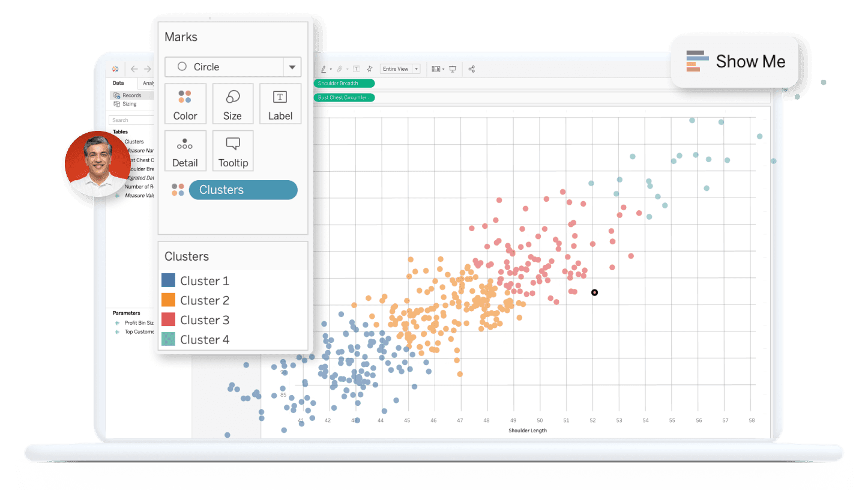Click the Cluster 3 red swatch
Viewport: 868px width, 490px height.
point(169,320)
